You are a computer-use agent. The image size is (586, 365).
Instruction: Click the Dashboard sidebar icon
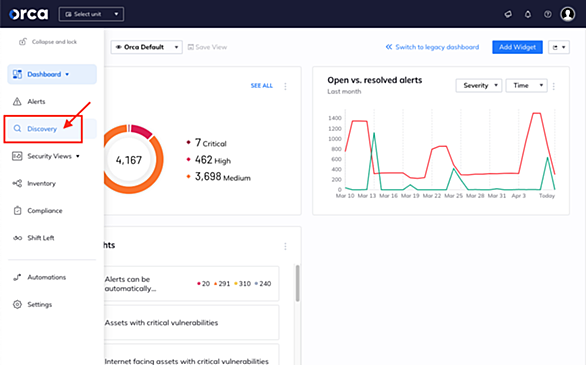17,74
